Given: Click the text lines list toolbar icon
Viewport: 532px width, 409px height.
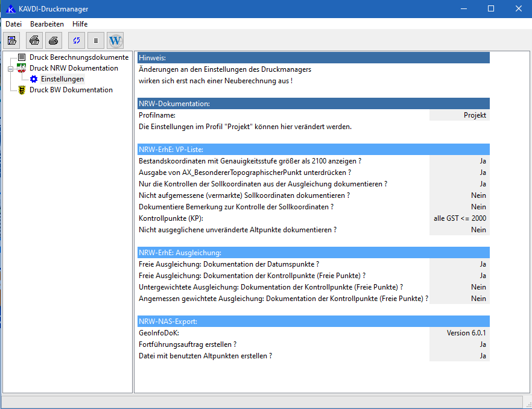Looking at the screenshot, I should tap(96, 40).
